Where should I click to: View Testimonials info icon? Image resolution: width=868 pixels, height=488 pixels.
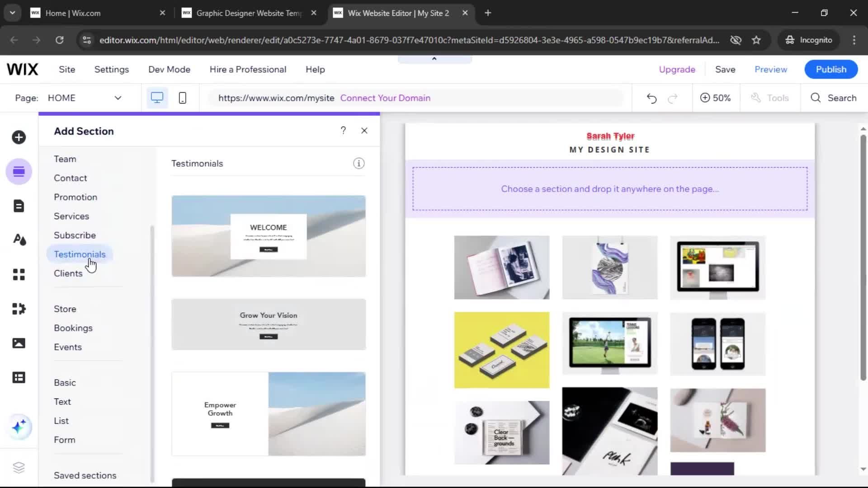[359, 164]
